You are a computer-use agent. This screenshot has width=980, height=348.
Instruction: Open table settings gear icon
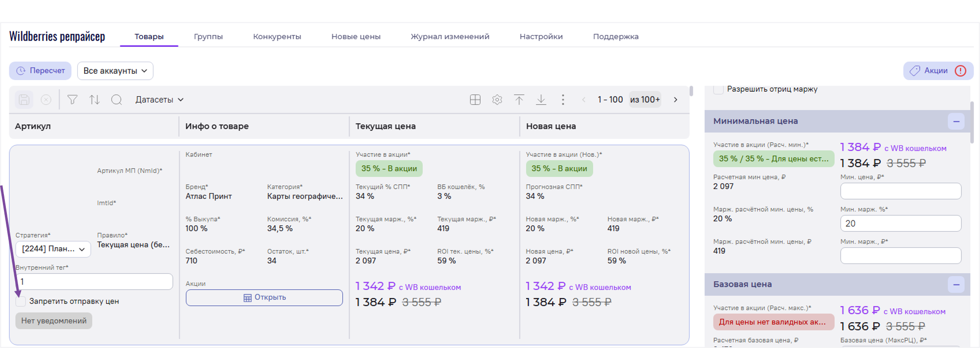[x=497, y=100]
